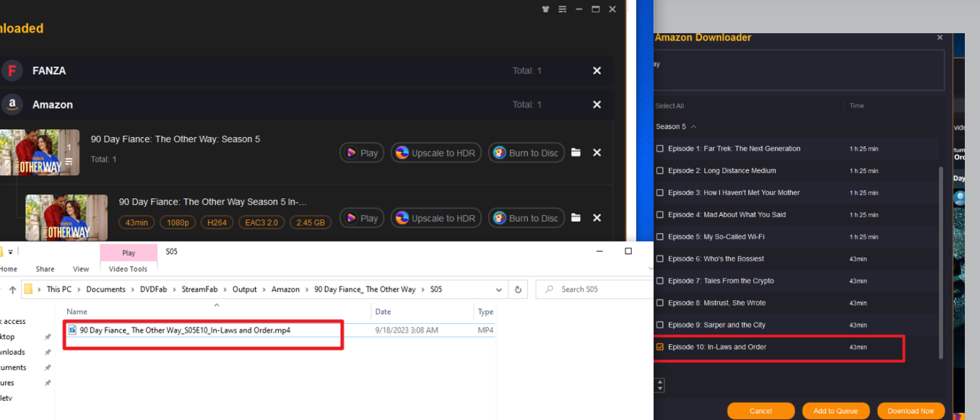Navigate to Amazon in the breadcrumb path
Image resolution: width=980 pixels, height=420 pixels.
tap(285, 289)
